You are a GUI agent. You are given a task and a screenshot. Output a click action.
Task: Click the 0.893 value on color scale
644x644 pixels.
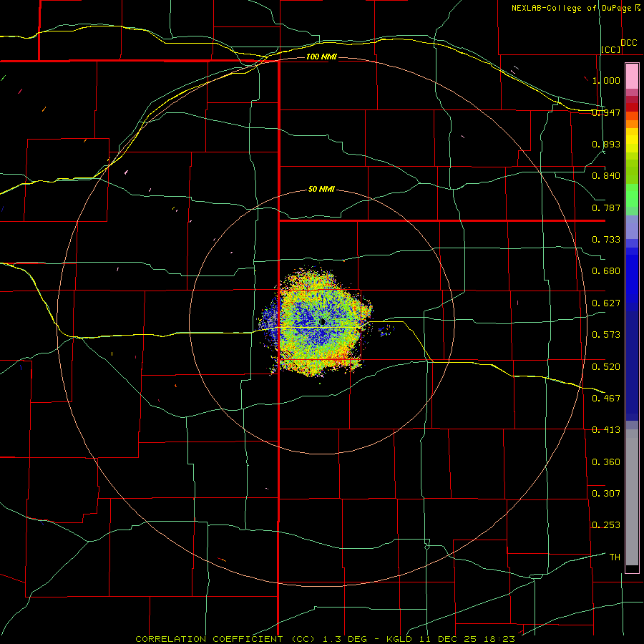606,144
